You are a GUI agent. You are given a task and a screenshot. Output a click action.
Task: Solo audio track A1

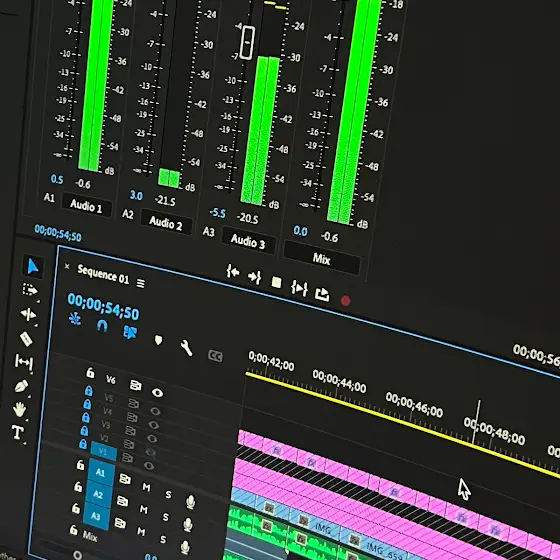[168, 494]
